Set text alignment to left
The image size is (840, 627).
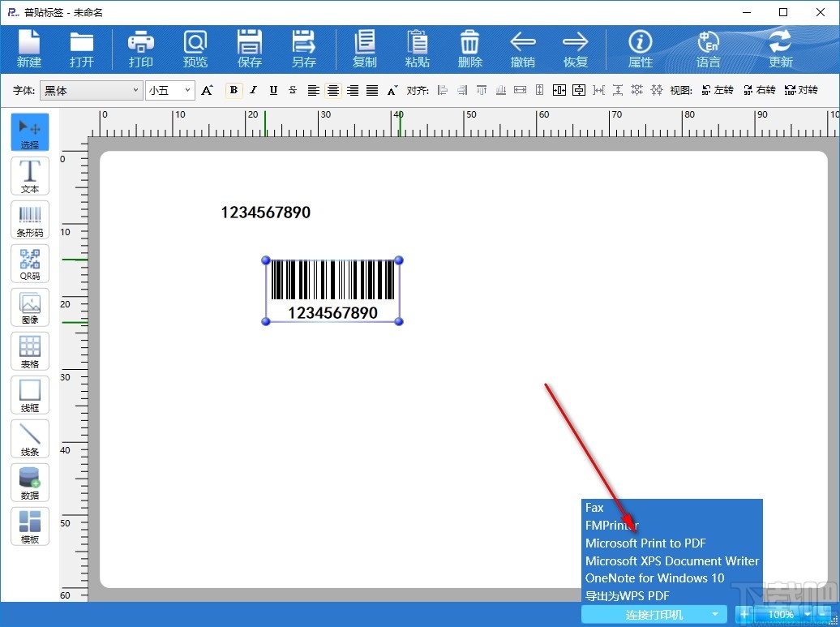tap(314, 90)
